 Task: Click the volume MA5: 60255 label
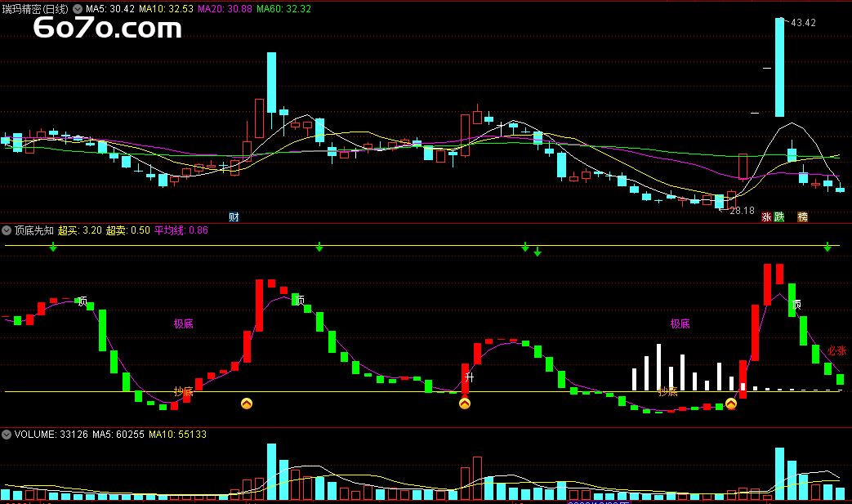[118, 435]
